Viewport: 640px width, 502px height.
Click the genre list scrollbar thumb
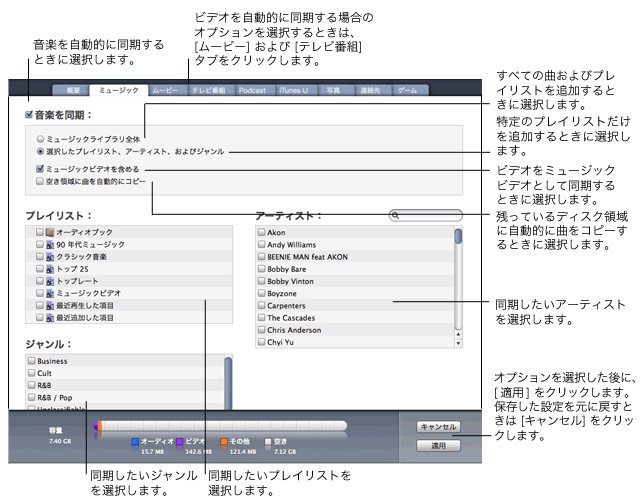[228, 383]
